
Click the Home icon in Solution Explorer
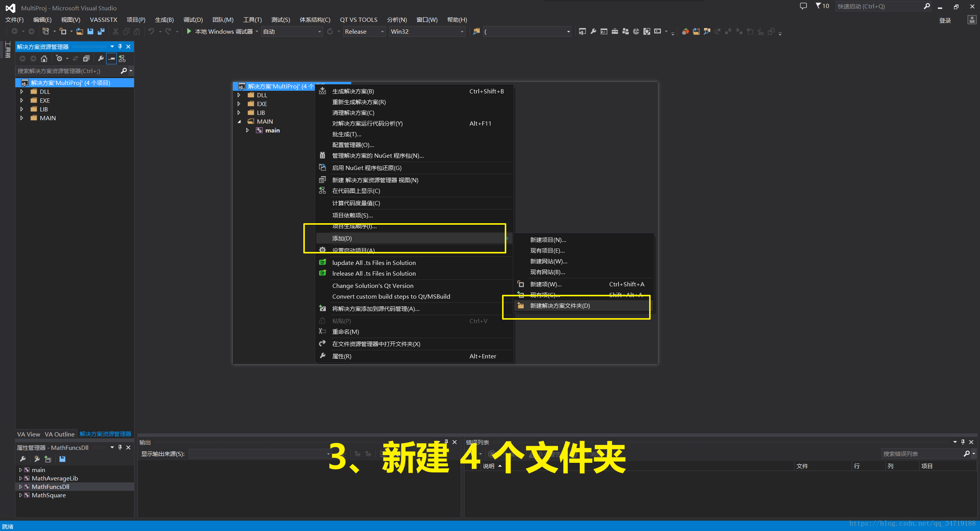pyautogui.click(x=44, y=59)
